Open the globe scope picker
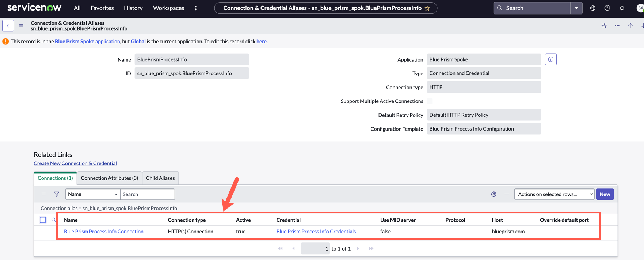 pos(593,8)
